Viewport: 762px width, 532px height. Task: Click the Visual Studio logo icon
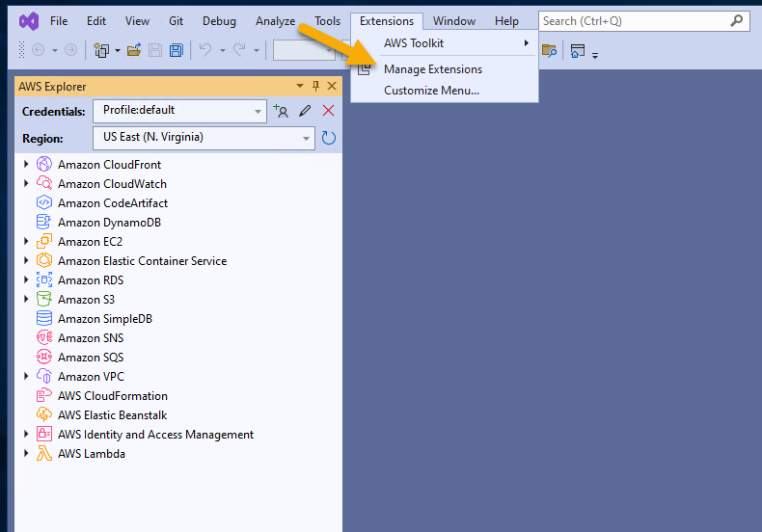point(29,21)
